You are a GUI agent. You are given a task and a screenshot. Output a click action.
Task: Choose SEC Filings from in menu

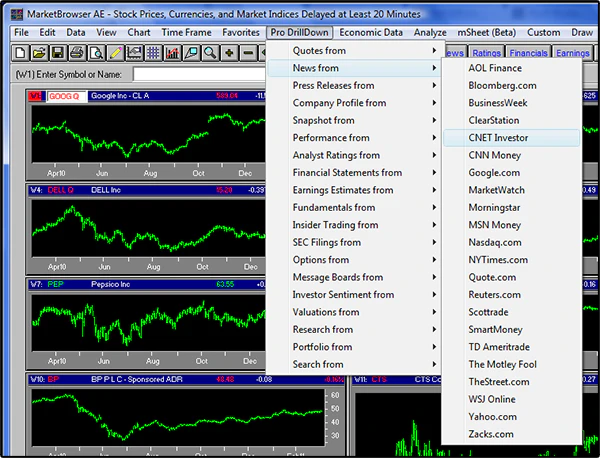point(354,242)
